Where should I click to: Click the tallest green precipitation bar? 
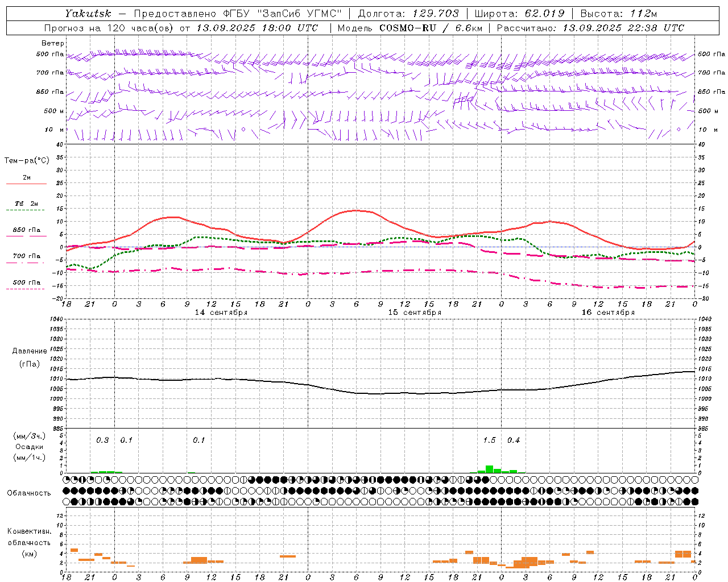pos(489,469)
